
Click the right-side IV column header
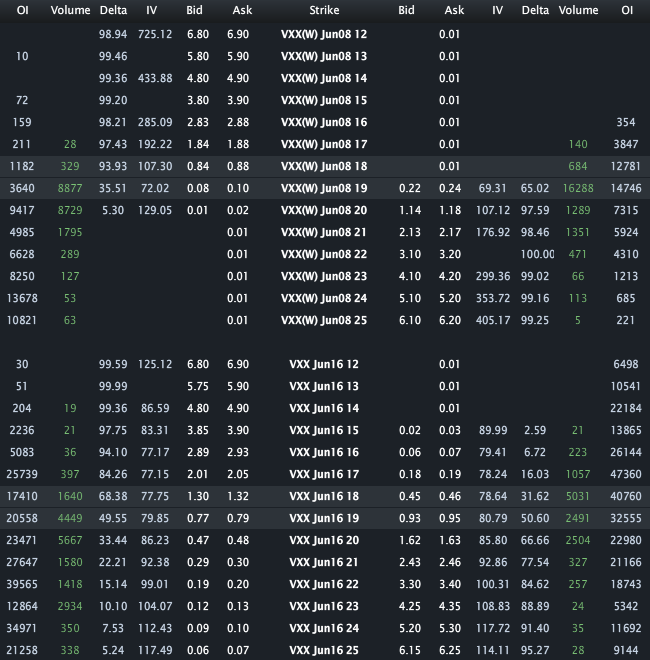point(498,10)
